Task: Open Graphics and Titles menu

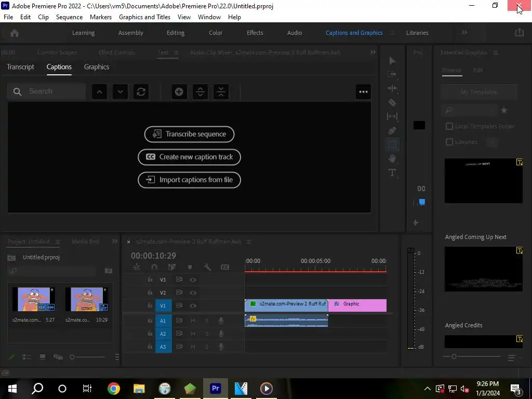Action: [x=144, y=17]
